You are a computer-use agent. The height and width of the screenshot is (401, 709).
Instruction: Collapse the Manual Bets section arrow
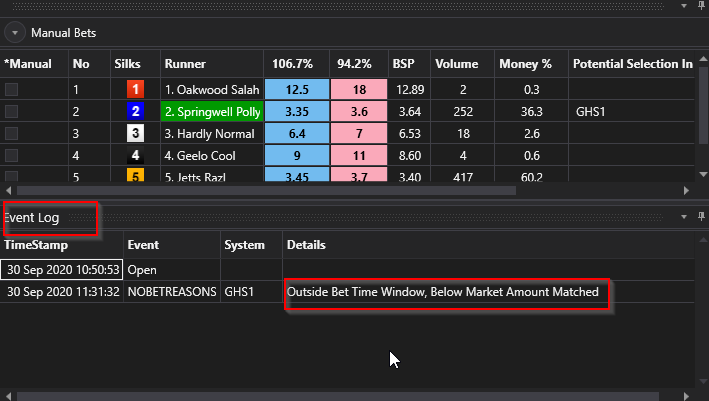[15, 33]
